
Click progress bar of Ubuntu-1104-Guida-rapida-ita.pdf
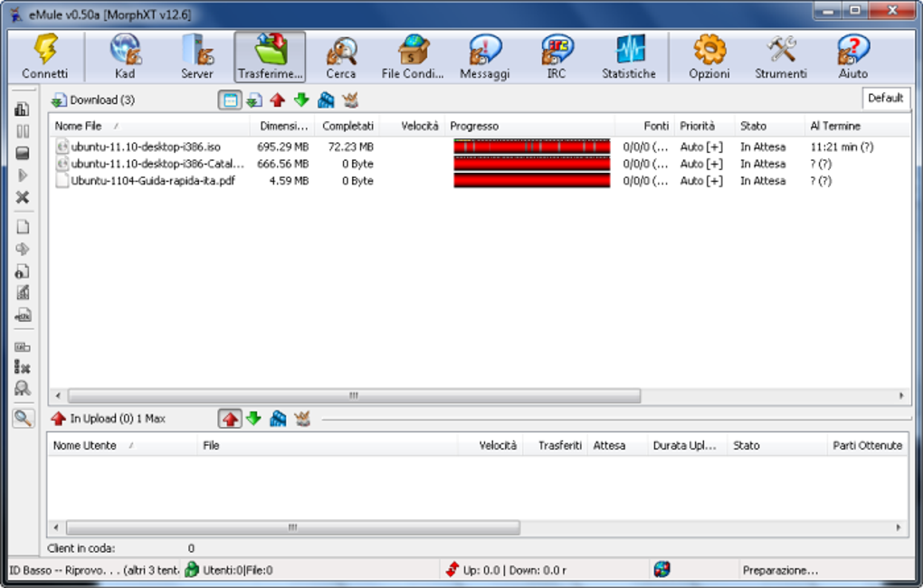(x=531, y=181)
